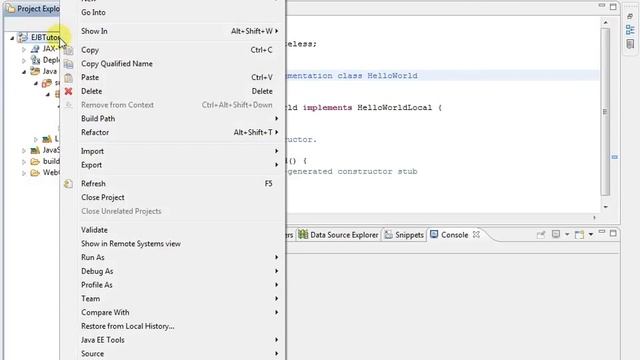Open the Display Selected Console dropdown arrow
This screenshot has width=640, height=360.
(567, 235)
